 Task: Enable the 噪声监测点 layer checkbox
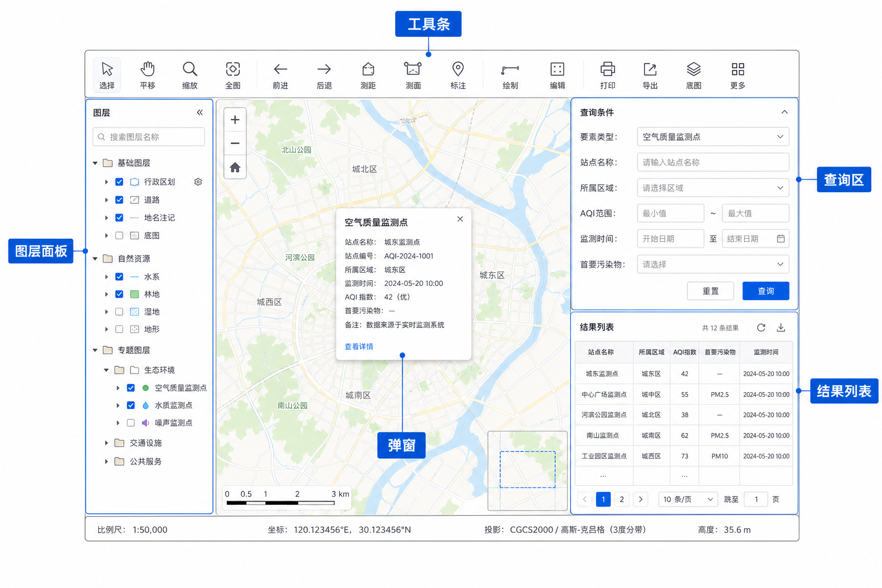(x=131, y=423)
